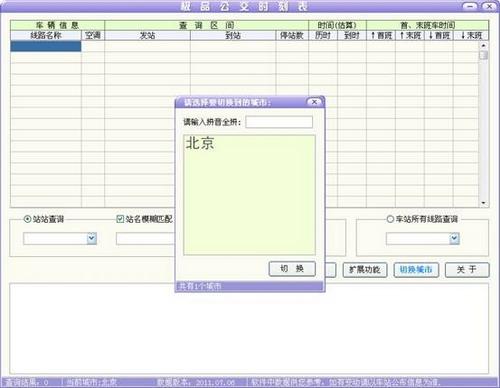Click the 数据版本 status bar entry

pos(196,382)
